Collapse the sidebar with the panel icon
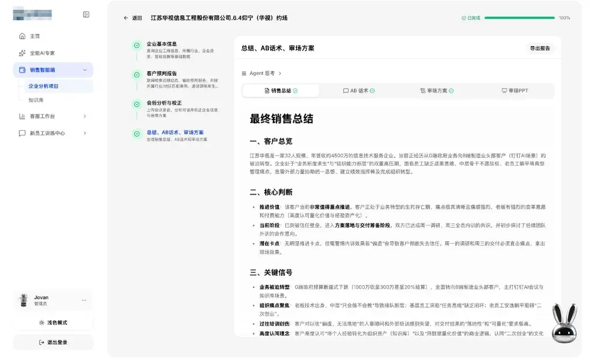This screenshot has width=590, height=364. tap(86, 14)
